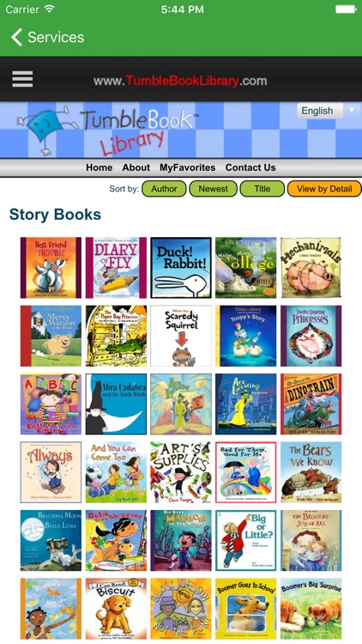Viewport: 362px width, 644px height.
Task: Tap the Biscuit I Can Read book
Action: (x=116, y=608)
